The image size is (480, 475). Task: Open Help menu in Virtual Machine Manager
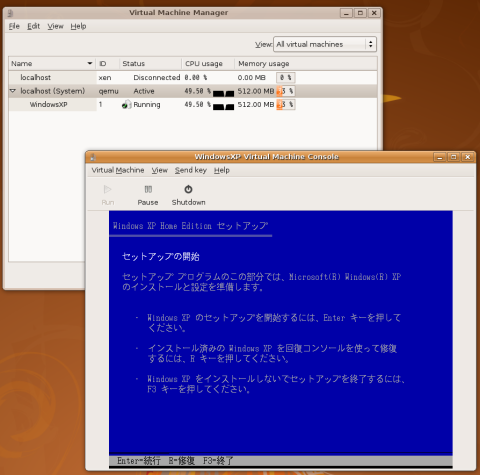pos(78,26)
